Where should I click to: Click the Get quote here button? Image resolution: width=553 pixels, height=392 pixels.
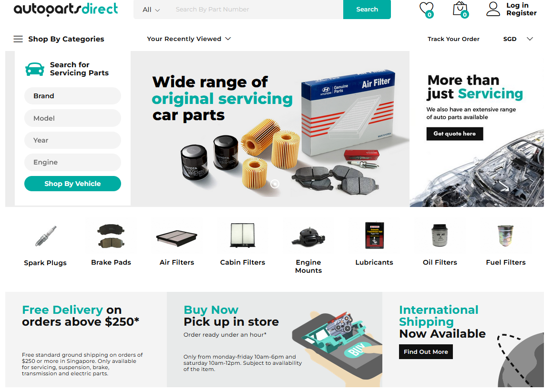(455, 134)
